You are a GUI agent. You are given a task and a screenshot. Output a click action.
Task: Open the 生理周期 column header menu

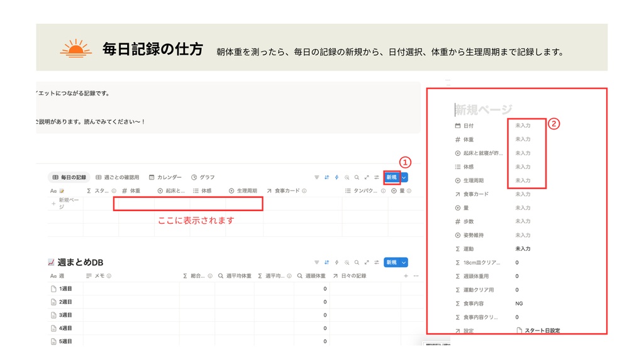pyautogui.click(x=243, y=191)
